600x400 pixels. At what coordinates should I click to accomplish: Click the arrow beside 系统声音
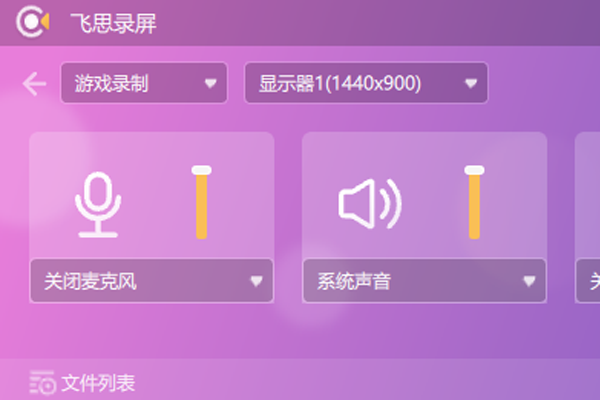click(529, 281)
